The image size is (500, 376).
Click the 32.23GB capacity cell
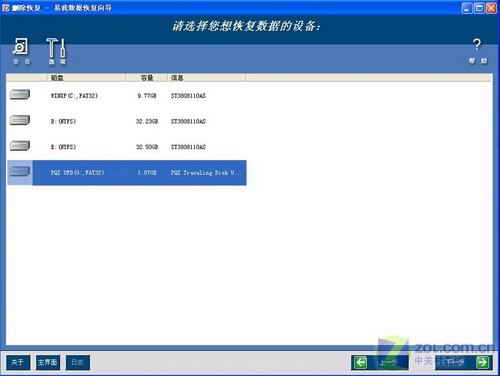[147, 121]
